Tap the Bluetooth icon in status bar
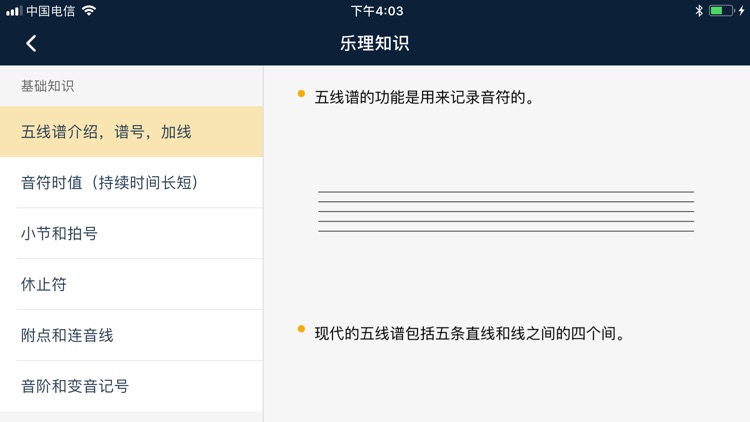 point(699,11)
